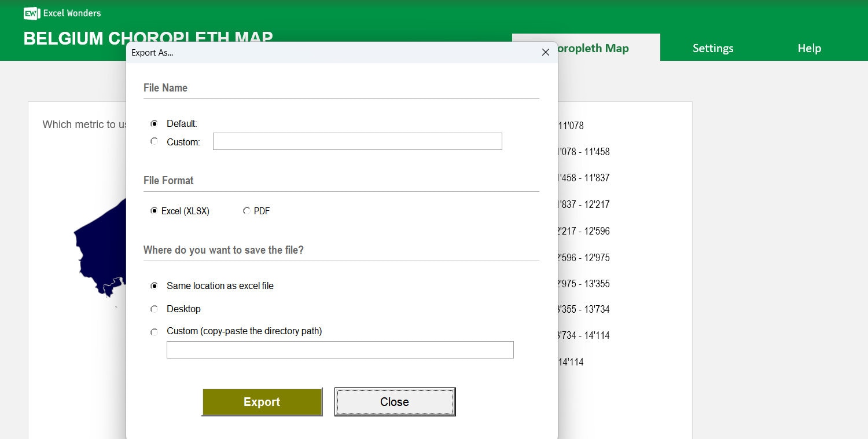Click the custom file name input field

pos(357,141)
